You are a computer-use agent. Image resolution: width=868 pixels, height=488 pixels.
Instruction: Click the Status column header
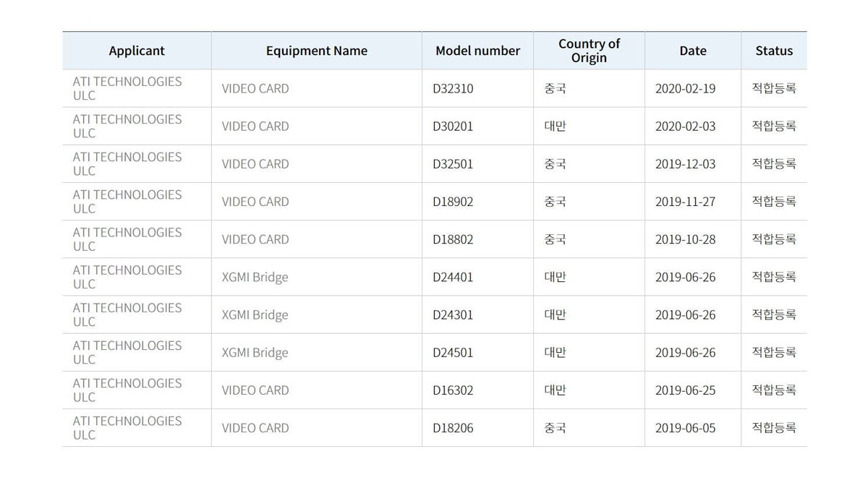[x=774, y=51]
